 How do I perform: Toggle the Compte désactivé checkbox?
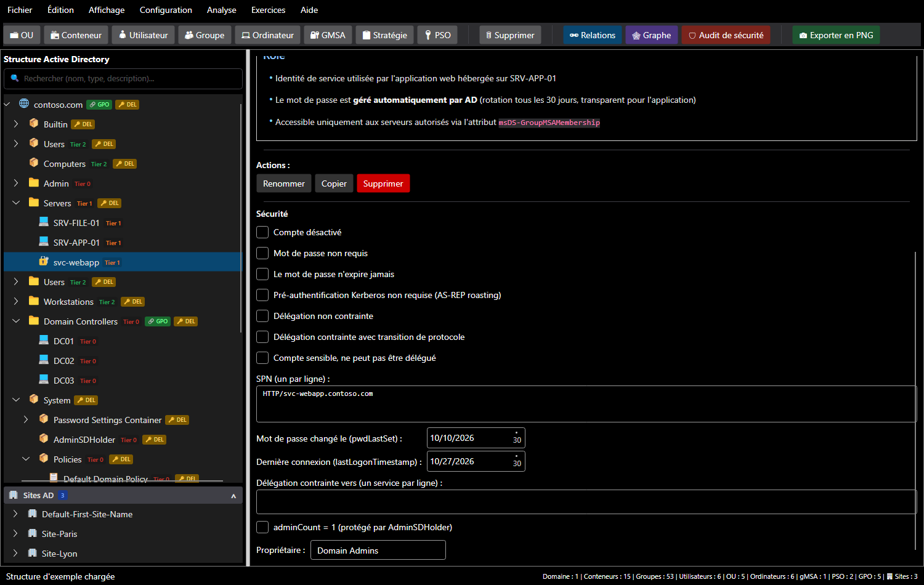262,232
